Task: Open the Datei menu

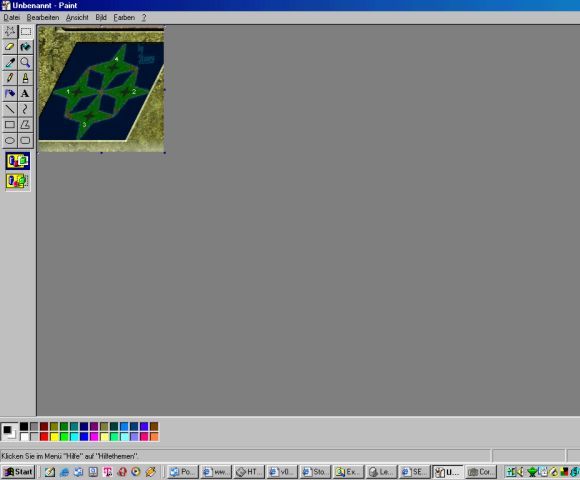Action: click(11, 17)
